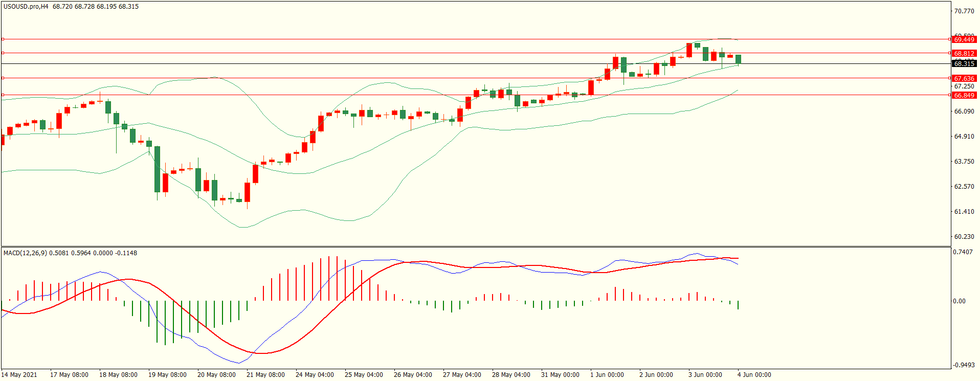The image size is (980, 381).
Task: Click the 0.00 MACD zero level label
Action: coord(959,301)
